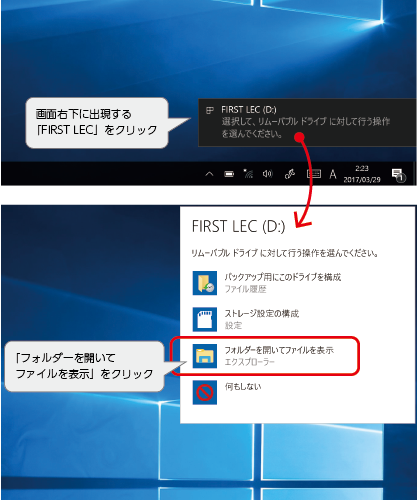Click the red prohibited take-no-action icon
Viewport: 417px width, 500px height.
[205, 392]
